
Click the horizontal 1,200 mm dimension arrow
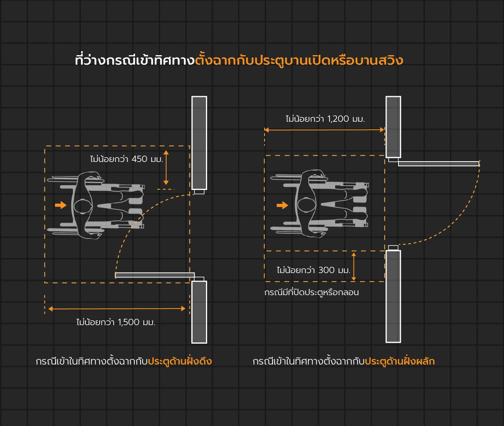(324, 130)
